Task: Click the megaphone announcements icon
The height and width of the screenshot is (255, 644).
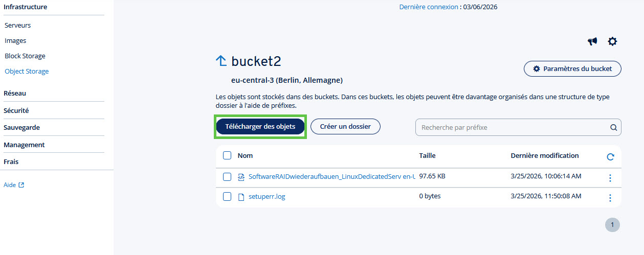Action: coord(592,41)
